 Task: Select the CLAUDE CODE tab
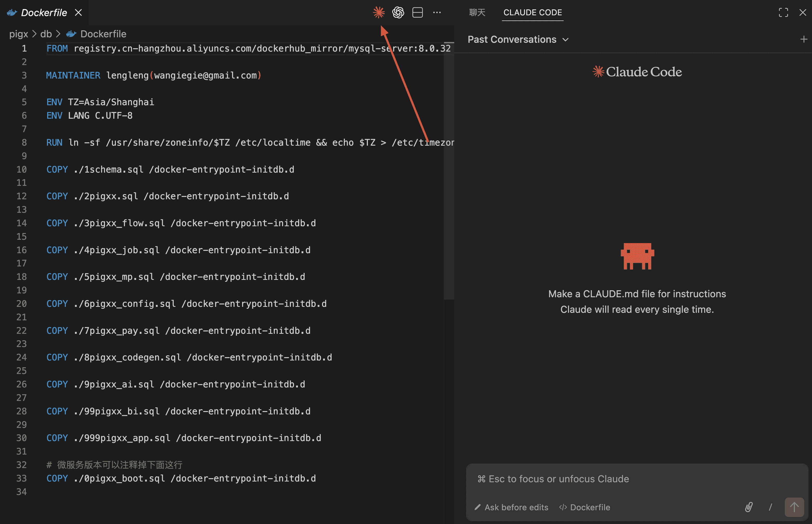tap(532, 13)
